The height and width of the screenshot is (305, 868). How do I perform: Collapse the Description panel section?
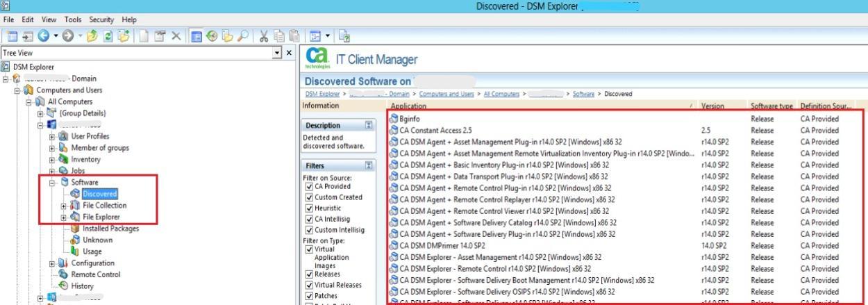[369, 126]
